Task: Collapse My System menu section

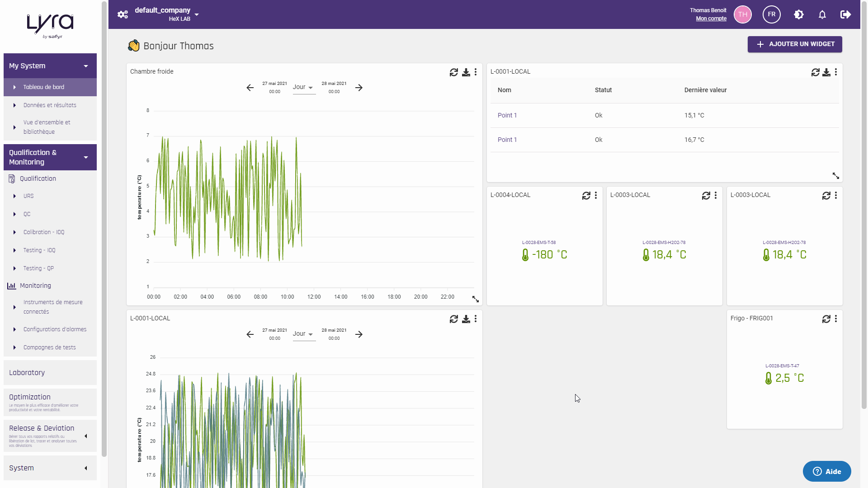Action: [x=50, y=66]
